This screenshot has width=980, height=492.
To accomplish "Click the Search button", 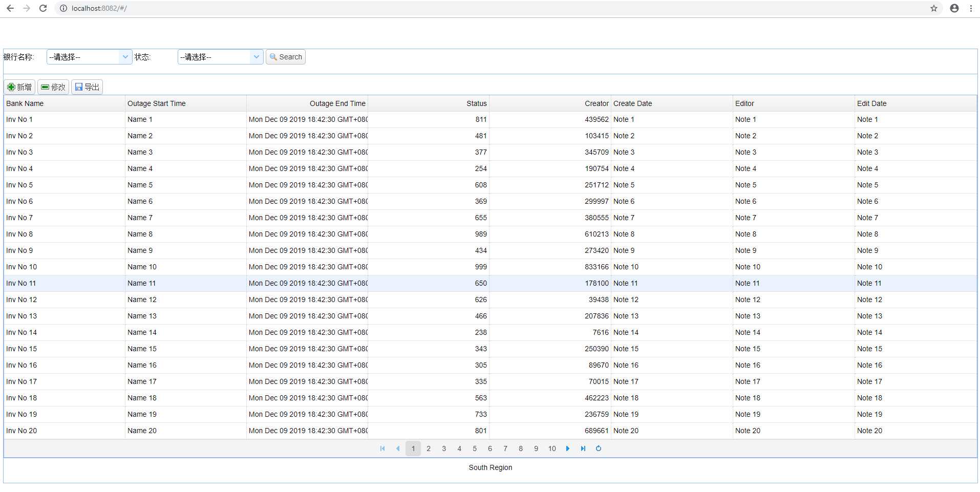I will coord(286,57).
